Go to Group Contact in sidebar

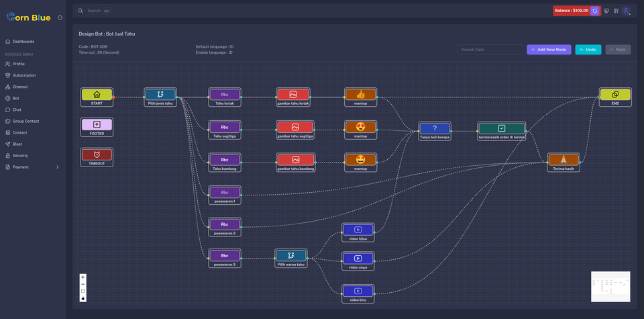pyautogui.click(x=25, y=121)
